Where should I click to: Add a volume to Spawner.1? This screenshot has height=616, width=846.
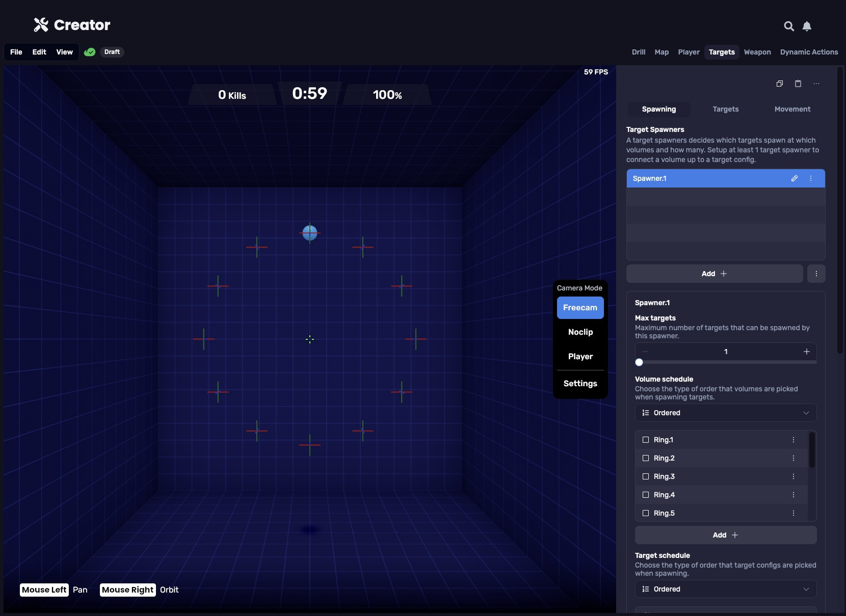726,535
